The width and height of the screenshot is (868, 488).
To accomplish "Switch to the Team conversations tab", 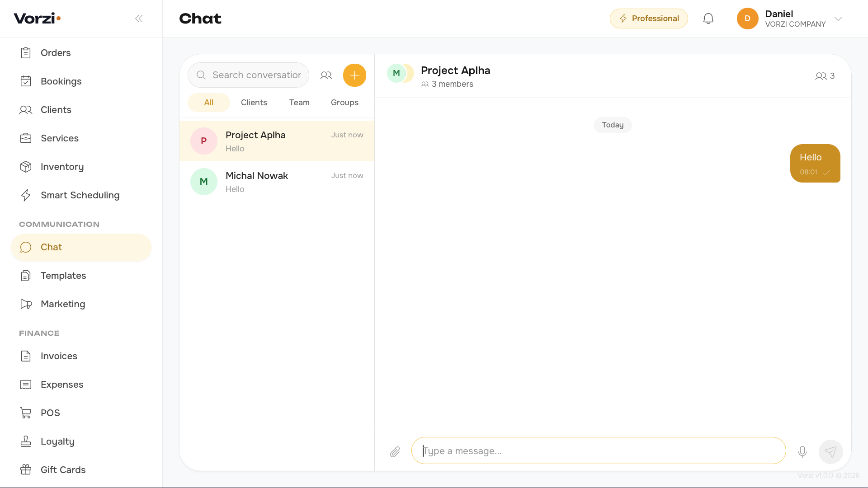I will tap(299, 103).
